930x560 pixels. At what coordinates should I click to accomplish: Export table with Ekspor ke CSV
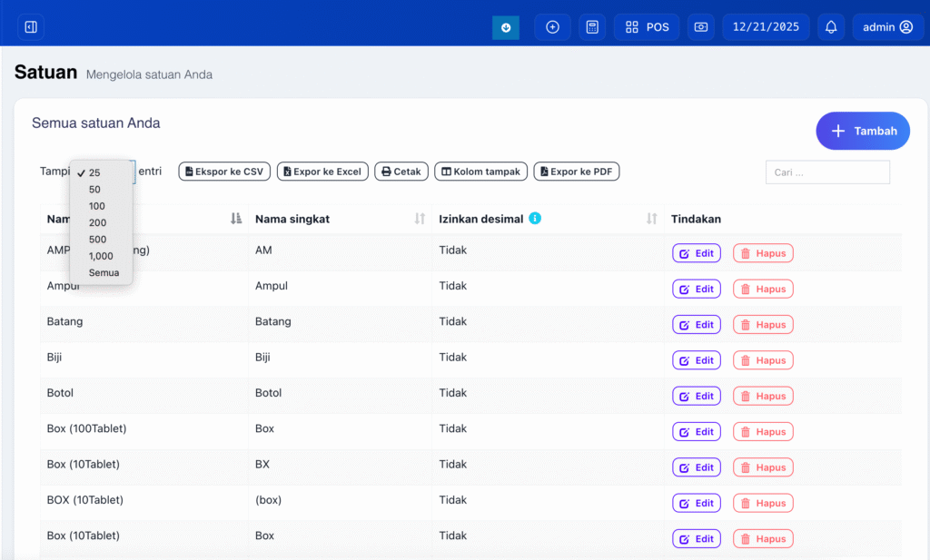click(x=224, y=172)
